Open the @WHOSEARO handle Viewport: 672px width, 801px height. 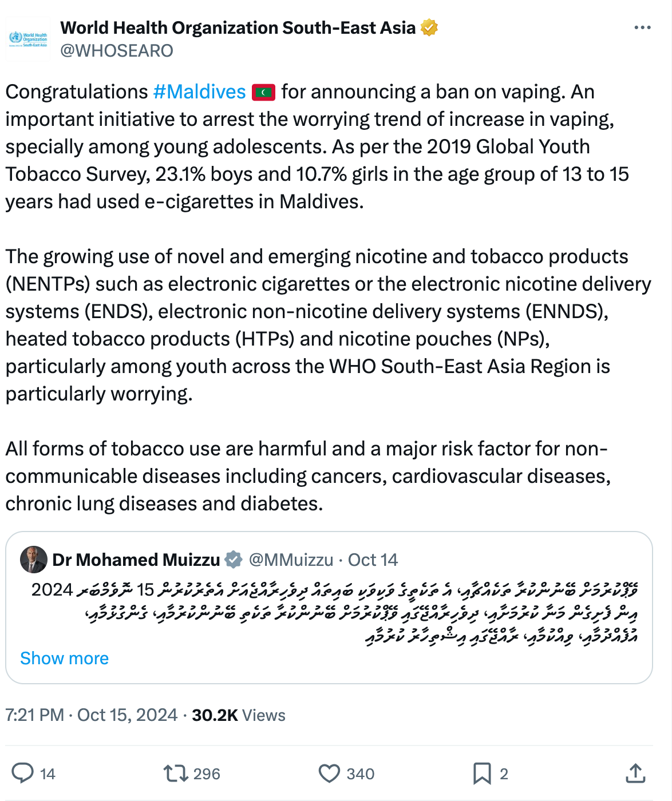coord(117,51)
